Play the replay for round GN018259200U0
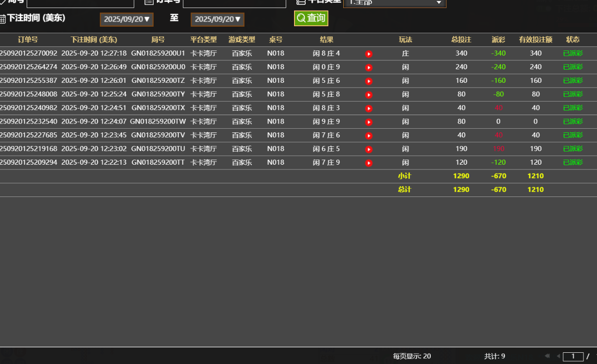This screenshot has height=364, width=597. [x=369, y=67]
